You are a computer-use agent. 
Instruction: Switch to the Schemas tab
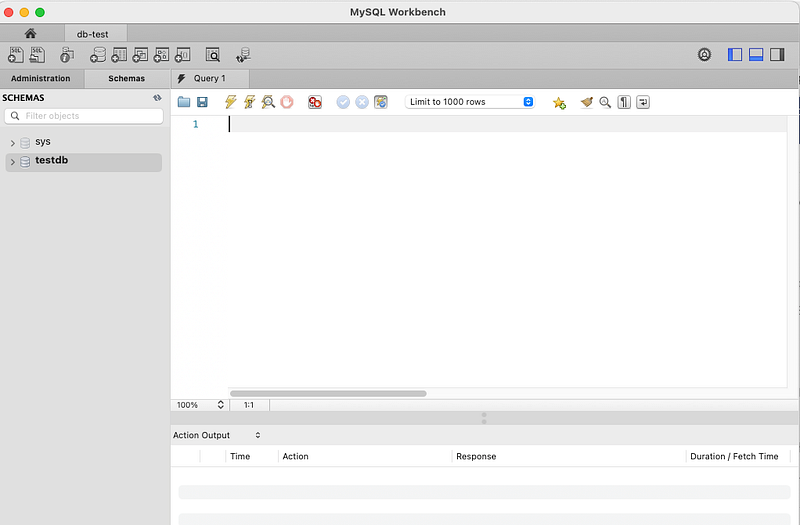click(x=127, y=79)
